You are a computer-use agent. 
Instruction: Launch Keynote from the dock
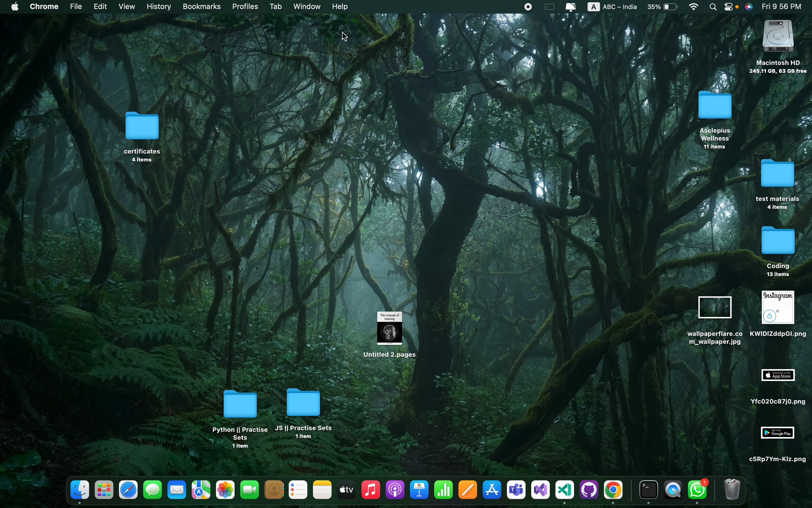[419, 490]
